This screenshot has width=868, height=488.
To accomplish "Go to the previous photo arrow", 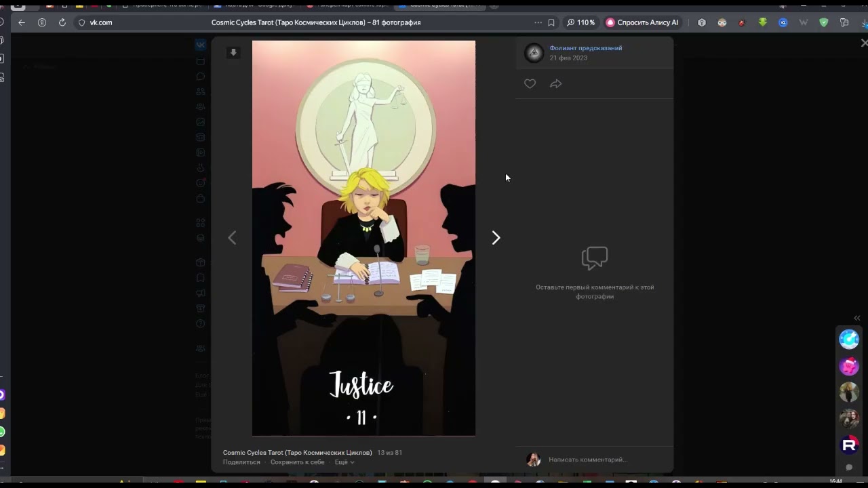I will coord(232,238).
